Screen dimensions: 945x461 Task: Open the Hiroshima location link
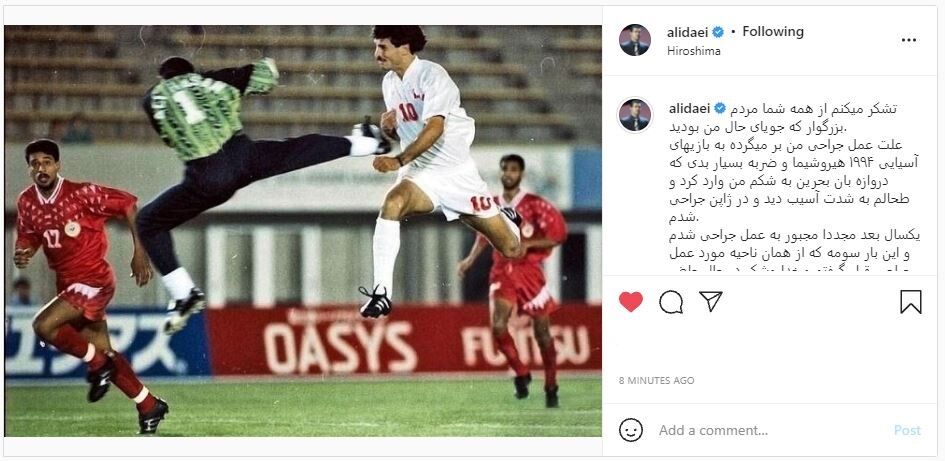click(694, 51)
